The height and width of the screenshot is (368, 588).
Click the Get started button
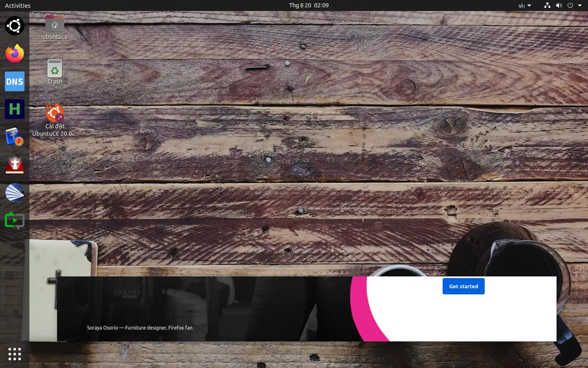463,286
